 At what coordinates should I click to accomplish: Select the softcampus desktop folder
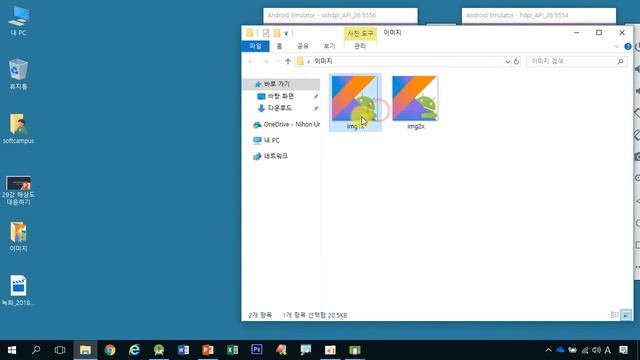[x=18, y=129]
